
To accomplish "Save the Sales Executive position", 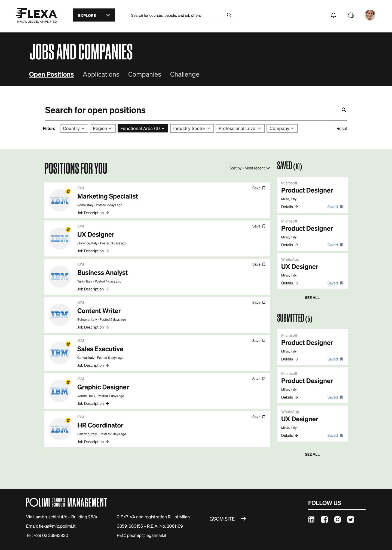I will pyautogui.click(x=259, y=341).
